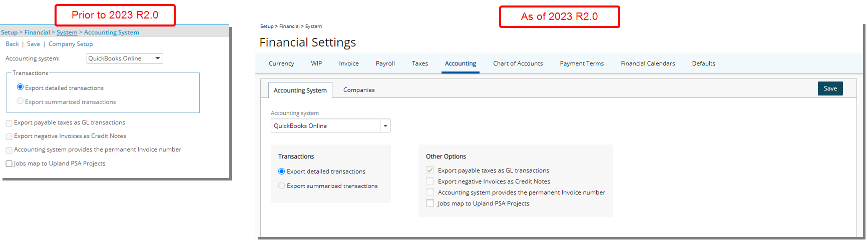Screen dimensions: 868x242
Task: Toggle Export payable taxes as GL transactions checkbox
Action: click(430, 170)
